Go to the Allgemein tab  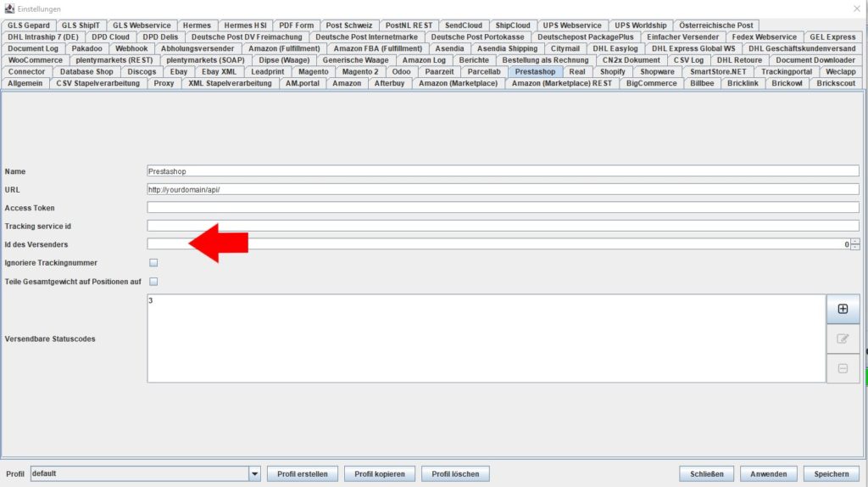pyautogui.click(x=25, y=83)
